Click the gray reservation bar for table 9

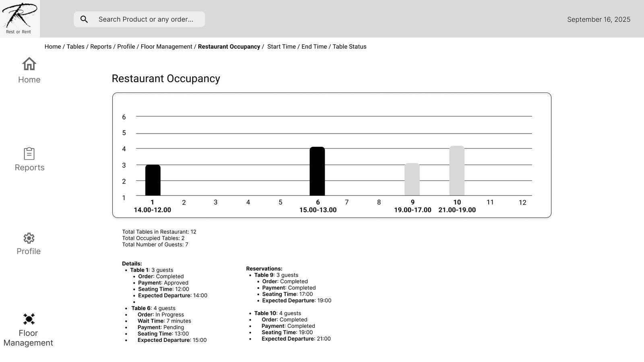tap(412, 179)
